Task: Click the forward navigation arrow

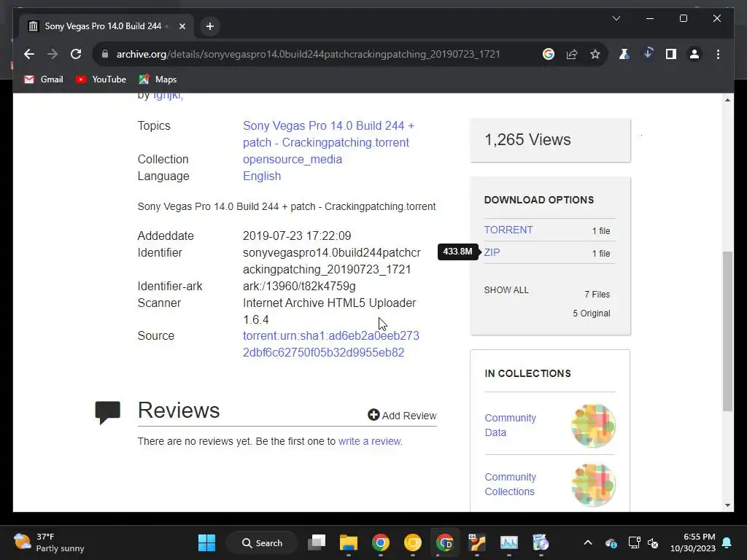Action: click(x=53, y=54)
